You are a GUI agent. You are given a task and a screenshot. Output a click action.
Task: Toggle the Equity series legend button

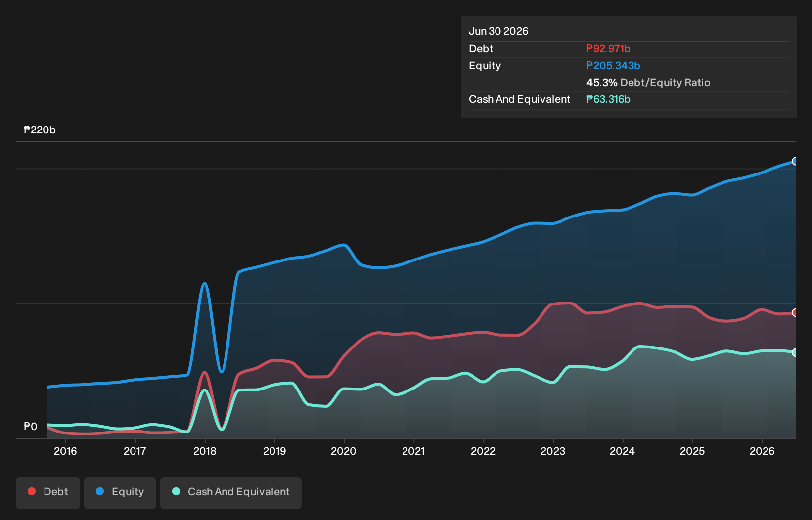click(120, 493)
